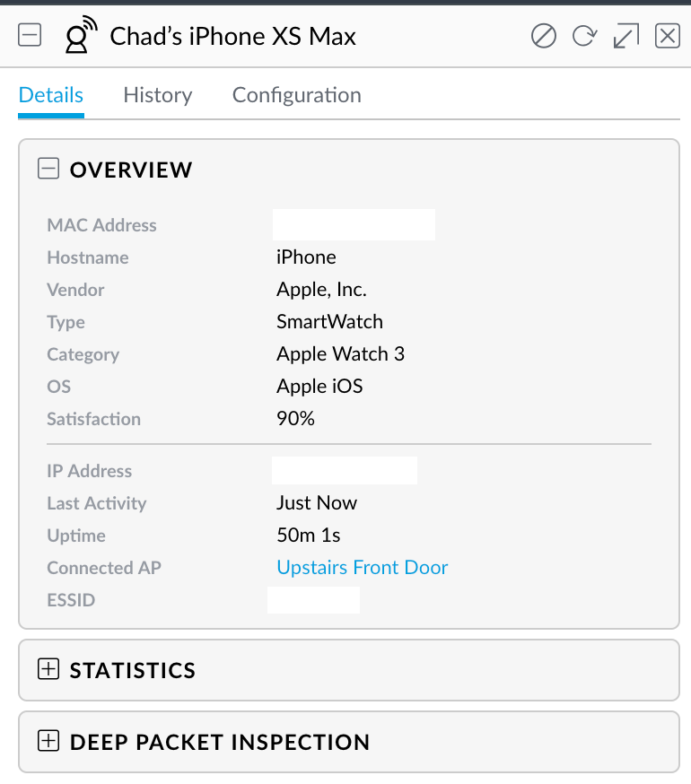
Task: Reconnect the client with the refresh arrow icon
Action: (584, 36)
